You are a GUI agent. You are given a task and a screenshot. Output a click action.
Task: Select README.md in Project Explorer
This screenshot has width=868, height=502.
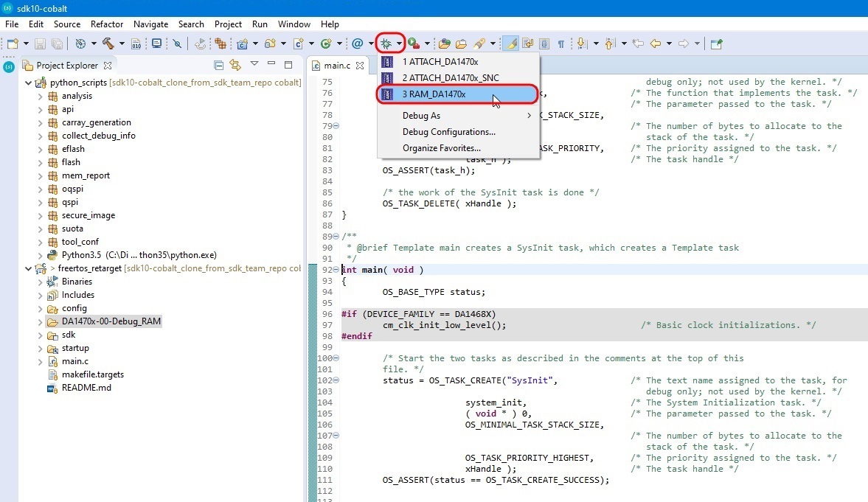coord(86,388)
